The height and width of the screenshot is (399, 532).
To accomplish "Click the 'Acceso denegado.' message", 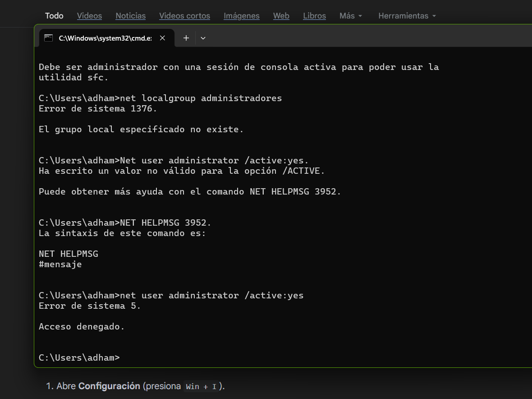I will tap(82, 327).
